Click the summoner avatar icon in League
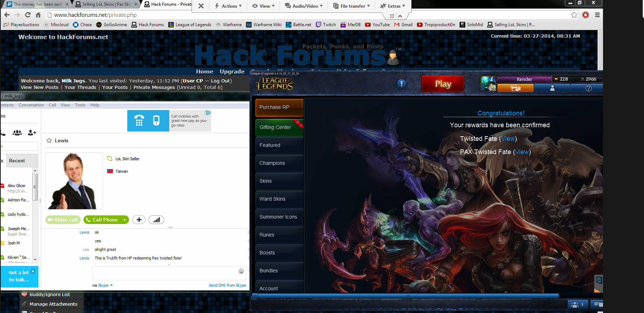 pyautogui.click(x=488, y=84)
